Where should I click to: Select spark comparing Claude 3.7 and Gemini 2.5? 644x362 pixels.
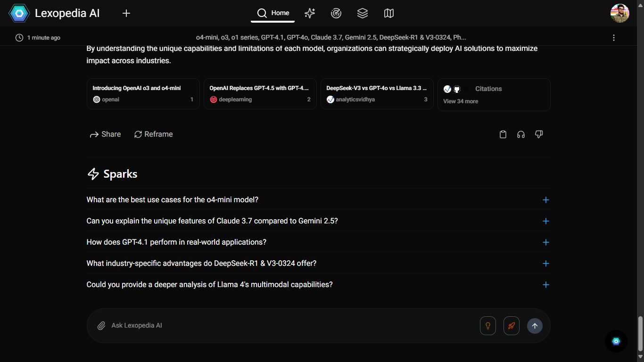pos(212,221)
